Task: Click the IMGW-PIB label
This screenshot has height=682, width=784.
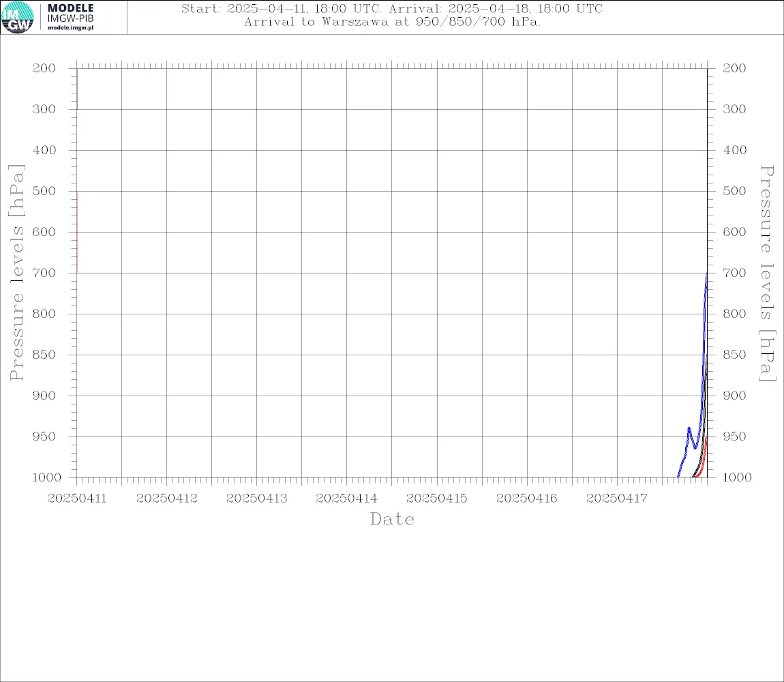Action: pos(70,18)
